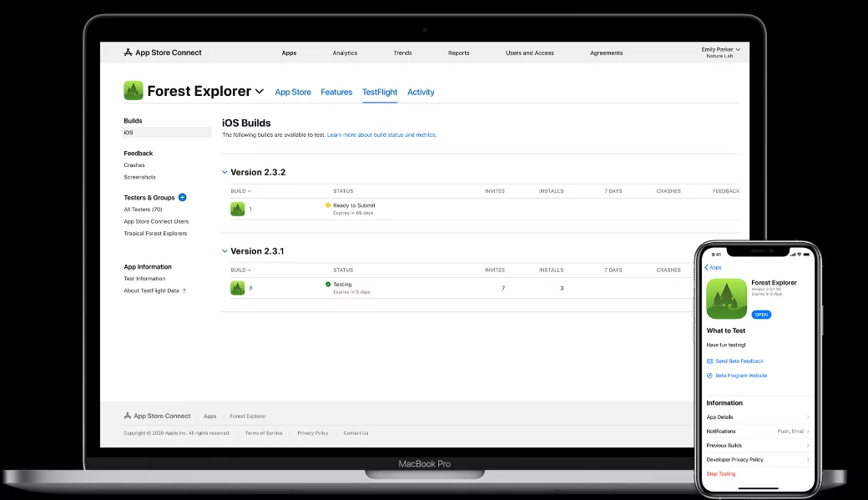Tap the OPEN button on iPhone

(x=761, y=315)
